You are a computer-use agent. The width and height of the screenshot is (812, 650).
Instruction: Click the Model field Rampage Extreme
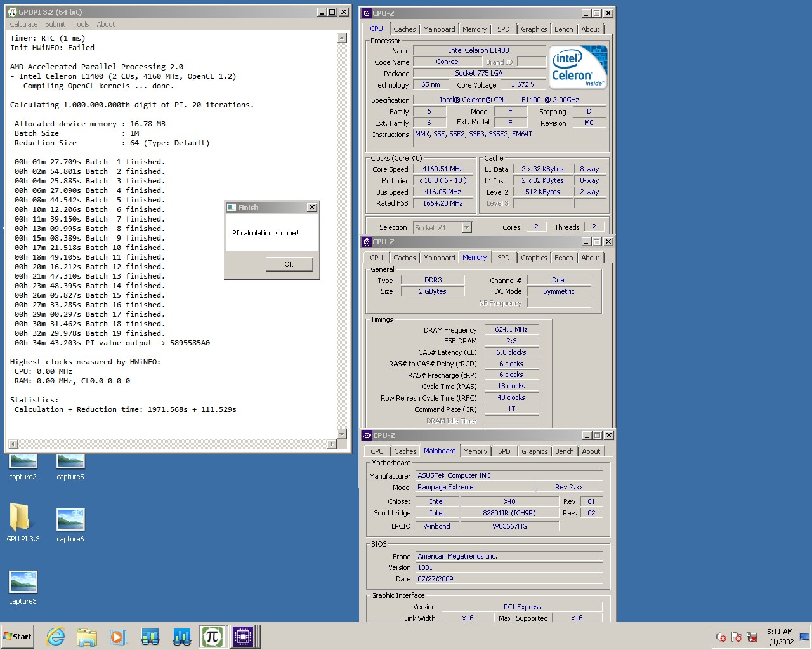[475, 487]
